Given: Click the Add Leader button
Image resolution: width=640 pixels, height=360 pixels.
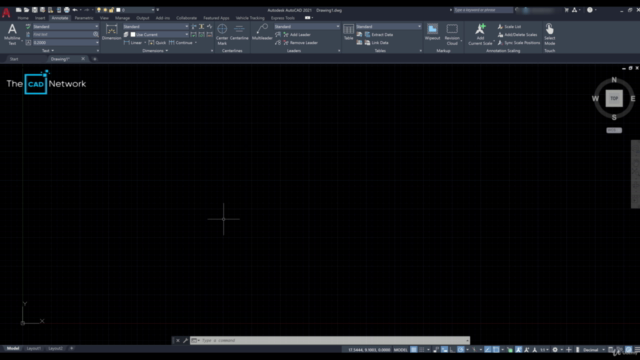Looking at the screenshot, I should tap(296, 35).
